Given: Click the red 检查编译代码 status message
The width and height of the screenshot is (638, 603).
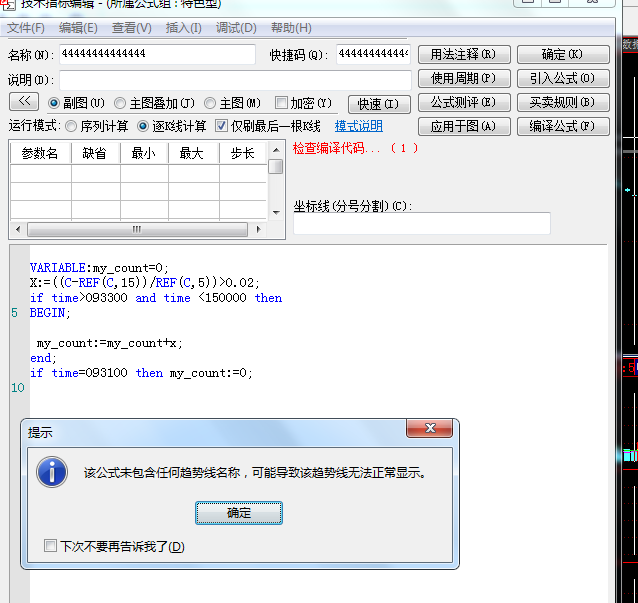Looking at the screenshot, I should click(355, 148).
